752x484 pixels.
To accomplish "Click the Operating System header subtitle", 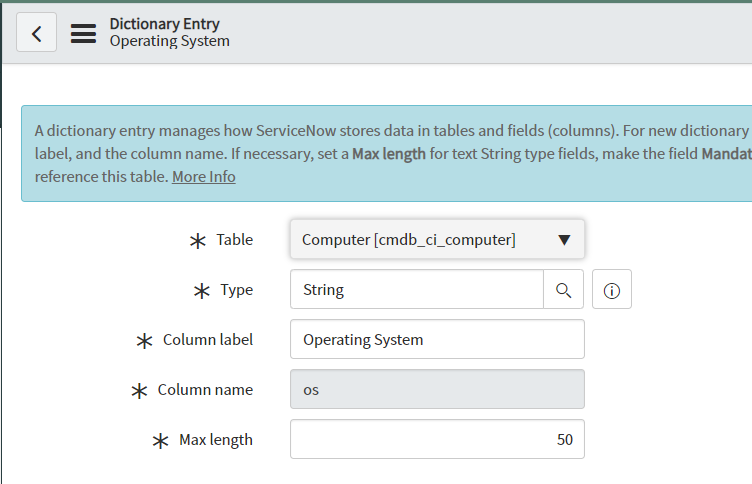I will 169,42.
